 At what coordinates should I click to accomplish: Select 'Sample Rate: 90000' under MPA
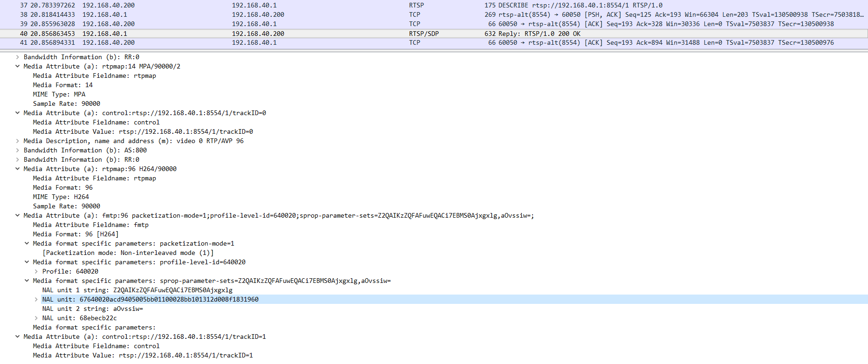click(67, 103)
